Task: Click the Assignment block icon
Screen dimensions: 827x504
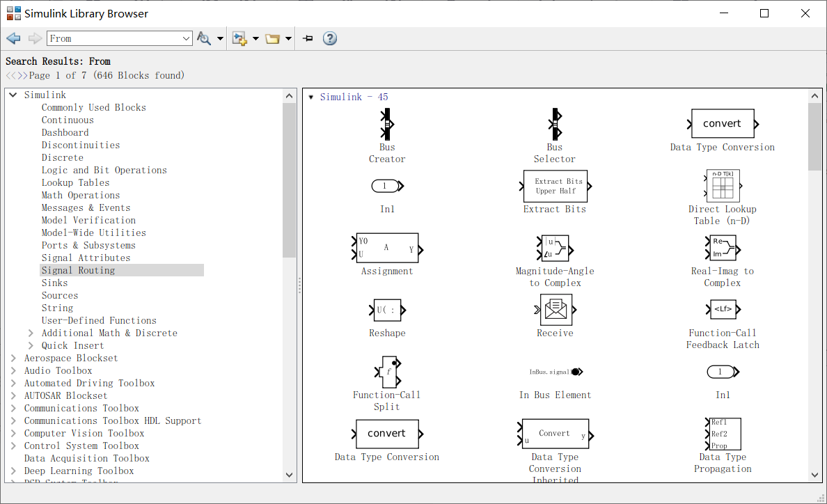Action: pos(387,248)
